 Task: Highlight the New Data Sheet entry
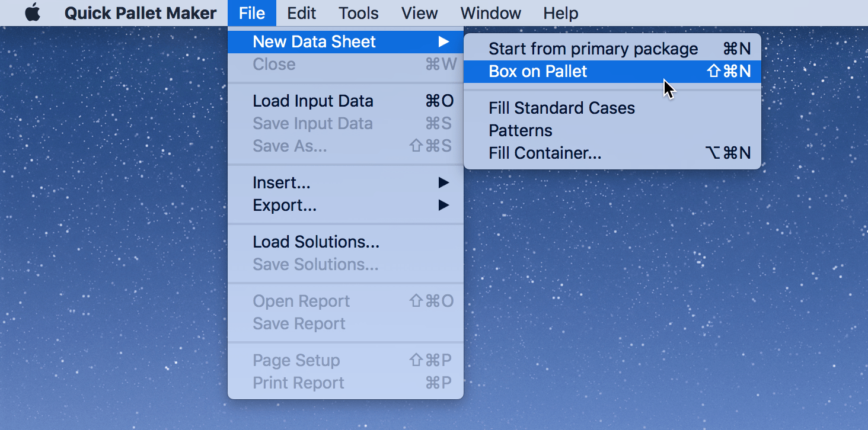(x=314, y=41)
